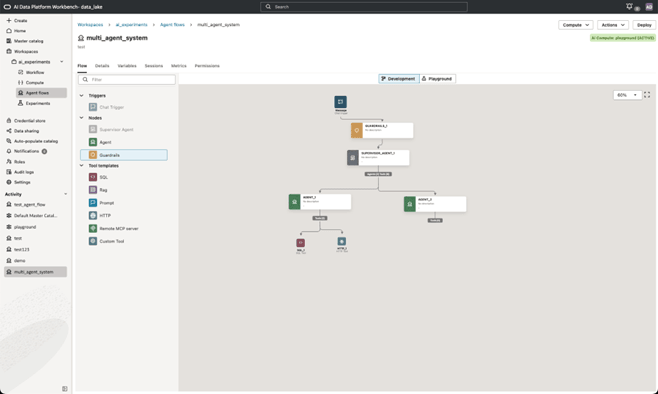Viewport: 658px width, 394px height.
Task: Click the HTTP_1 tool node on canvas
Action: click(342, 241)
